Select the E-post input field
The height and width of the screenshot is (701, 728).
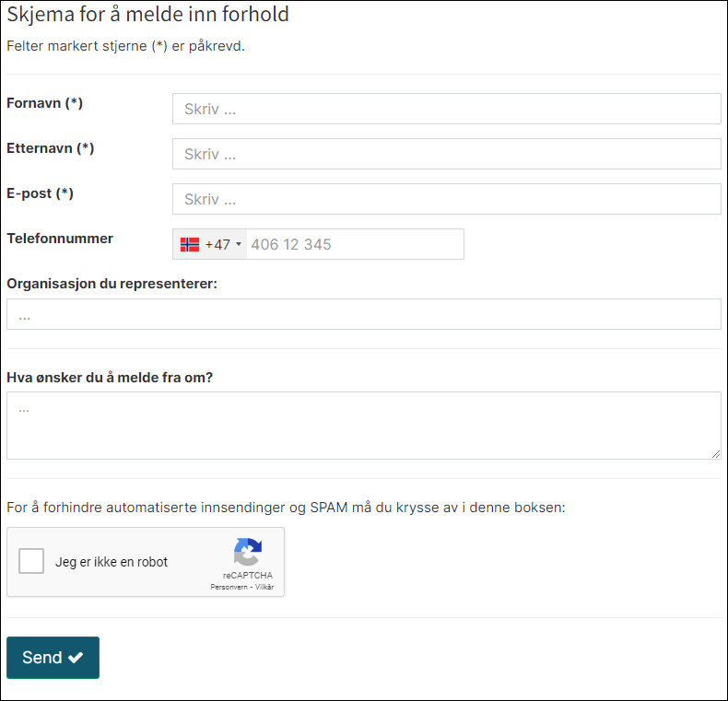pyautogui.click(x=446, y=199)
